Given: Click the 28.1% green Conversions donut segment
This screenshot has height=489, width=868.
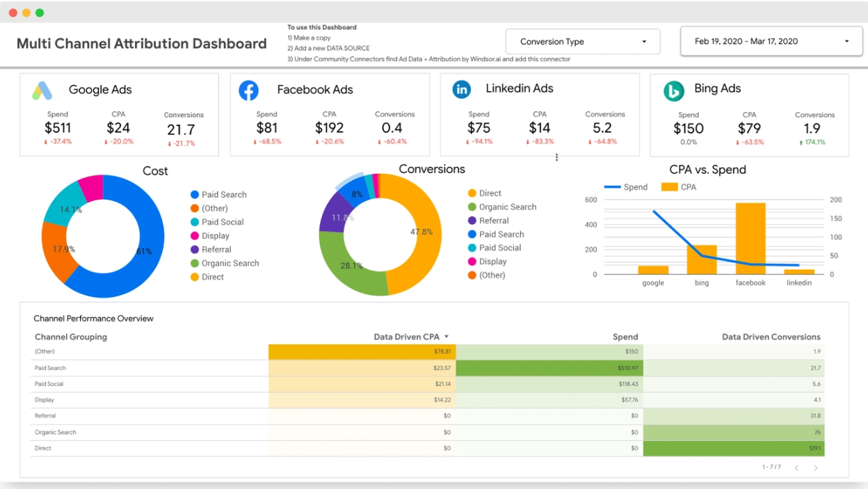Looking at the screenshot, I should [x=351, y=266].
